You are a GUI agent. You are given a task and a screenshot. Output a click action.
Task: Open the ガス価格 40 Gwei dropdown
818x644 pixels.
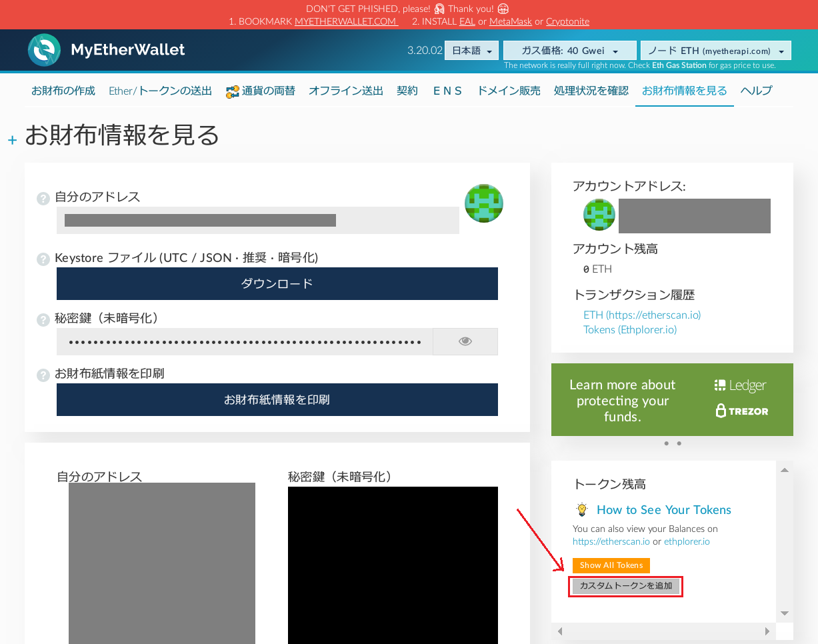point(569,51)
